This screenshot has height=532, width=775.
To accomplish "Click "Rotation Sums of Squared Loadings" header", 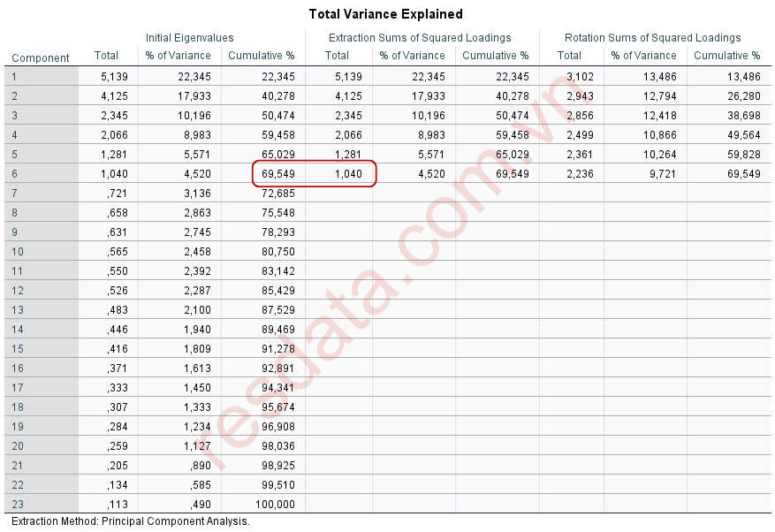I will (653, 38).
